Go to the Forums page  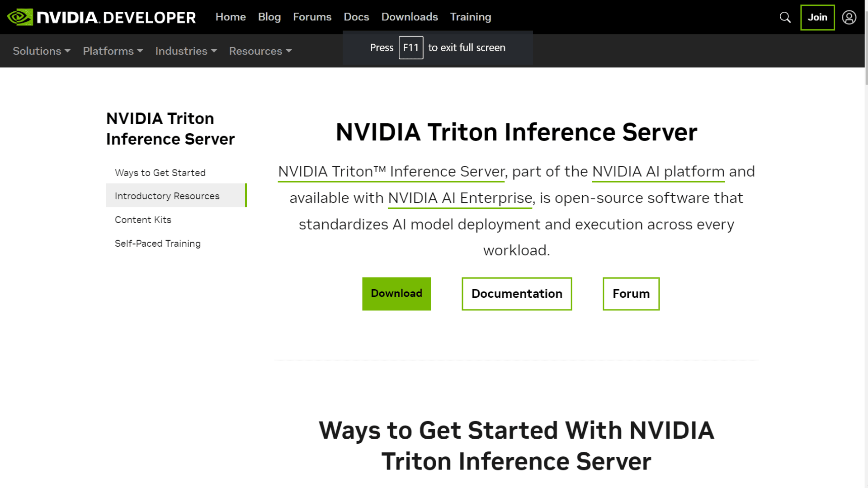[312, 17]
